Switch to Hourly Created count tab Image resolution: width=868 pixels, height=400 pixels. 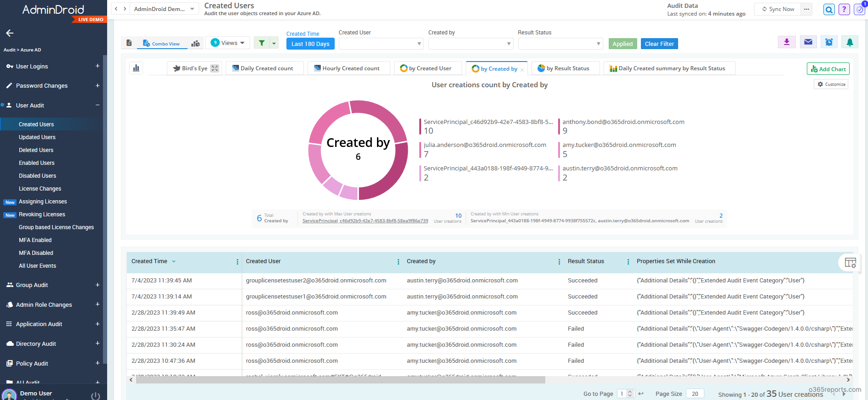[x=349, y=68]
